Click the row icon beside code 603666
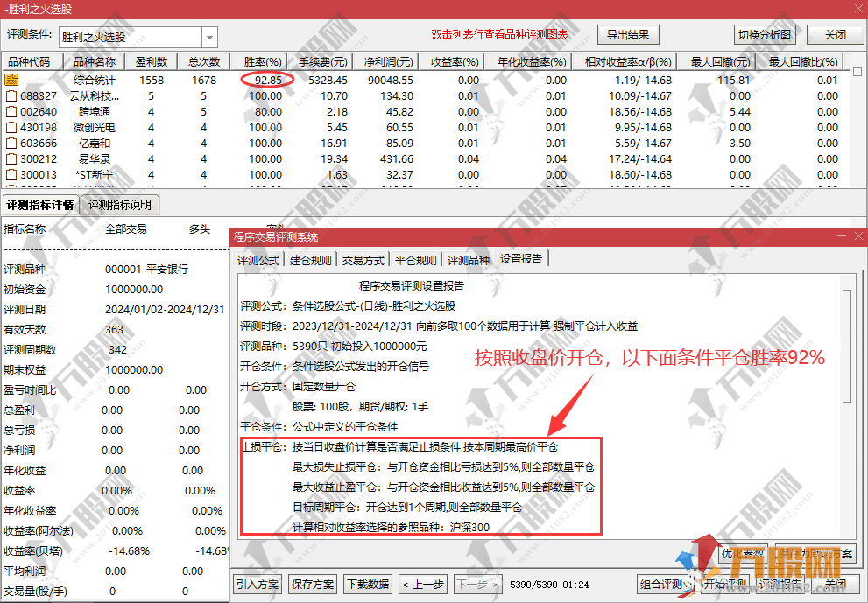868x603 pixels. [x=11, y=144]
